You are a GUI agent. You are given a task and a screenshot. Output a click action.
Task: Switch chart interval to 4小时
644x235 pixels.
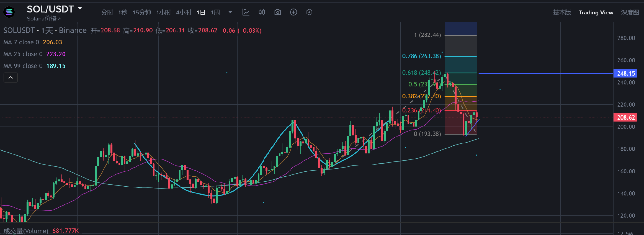click(x=184, y=13)
